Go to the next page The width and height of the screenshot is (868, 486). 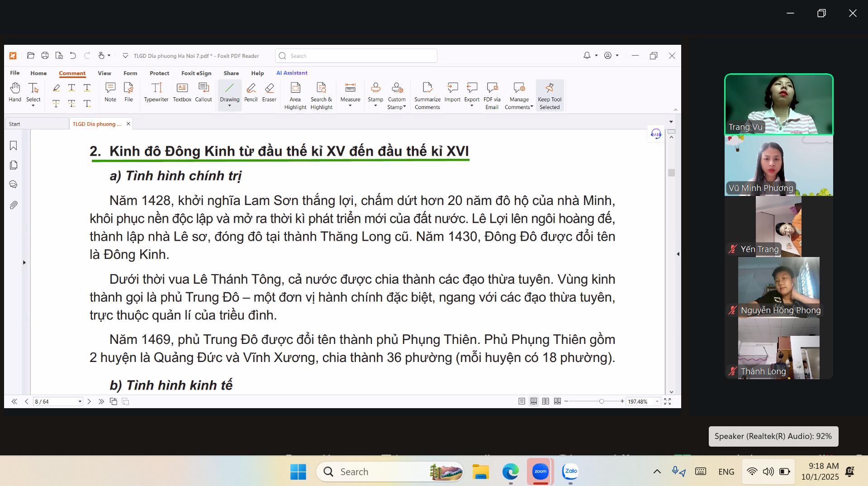(x=89, y=401)
